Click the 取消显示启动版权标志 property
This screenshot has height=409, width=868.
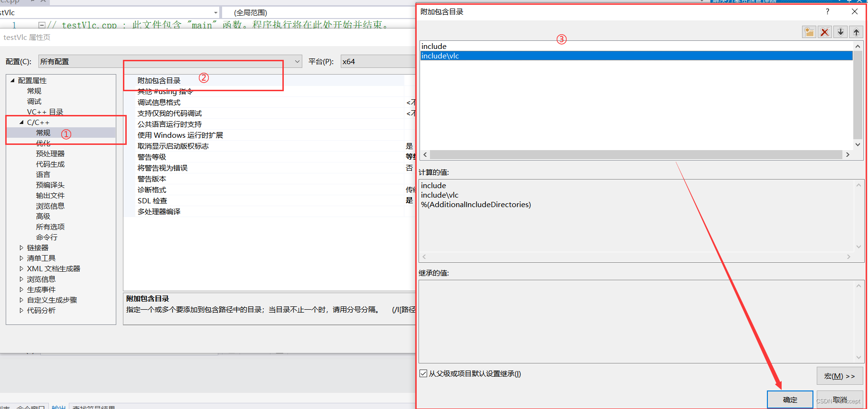(x=270, y=146)
